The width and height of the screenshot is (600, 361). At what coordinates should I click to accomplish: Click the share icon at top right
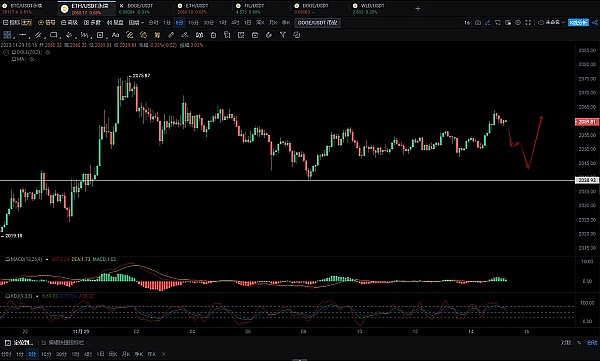(x=595, y=23)
